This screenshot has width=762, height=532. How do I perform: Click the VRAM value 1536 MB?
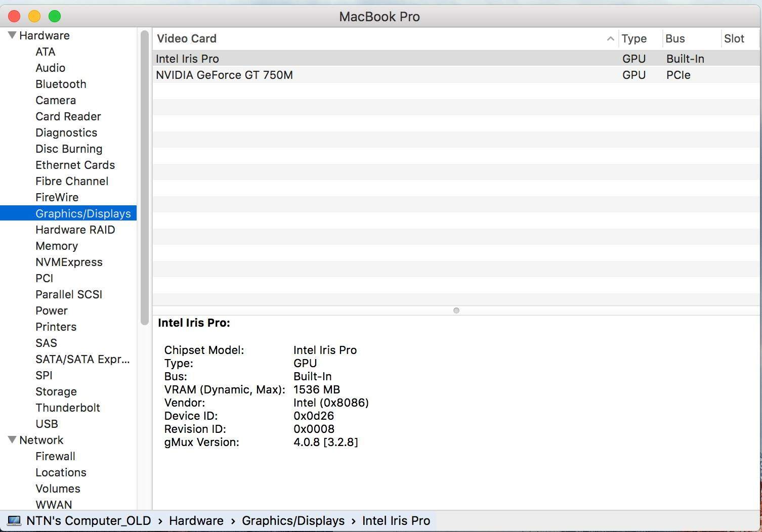[x=317, y=389]
